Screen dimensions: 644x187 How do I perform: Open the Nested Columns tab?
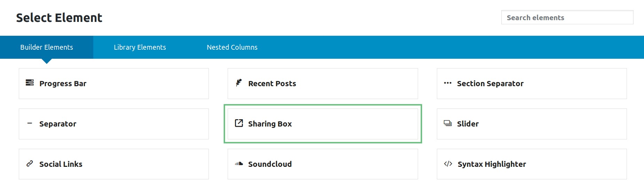coord(232,47)
